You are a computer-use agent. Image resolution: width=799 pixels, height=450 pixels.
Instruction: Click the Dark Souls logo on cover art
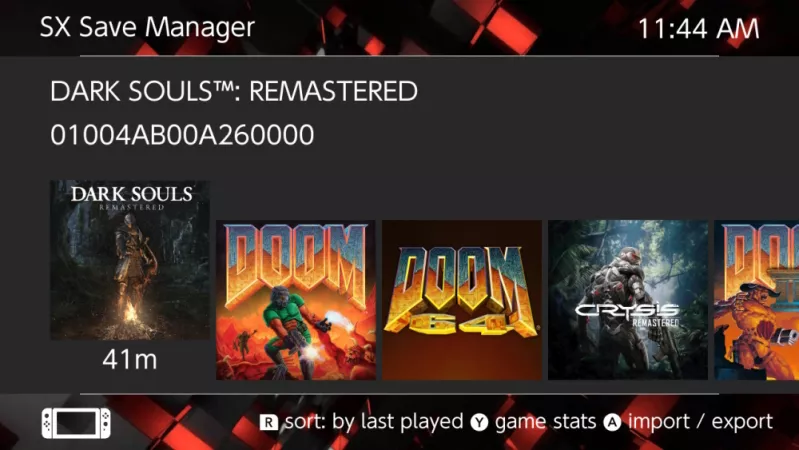(131, 198)
